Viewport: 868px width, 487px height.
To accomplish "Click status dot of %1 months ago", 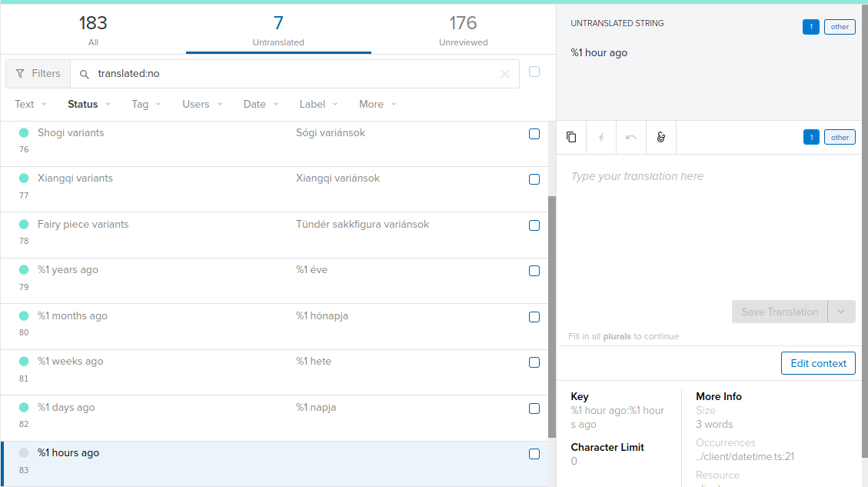I will 24,315.
